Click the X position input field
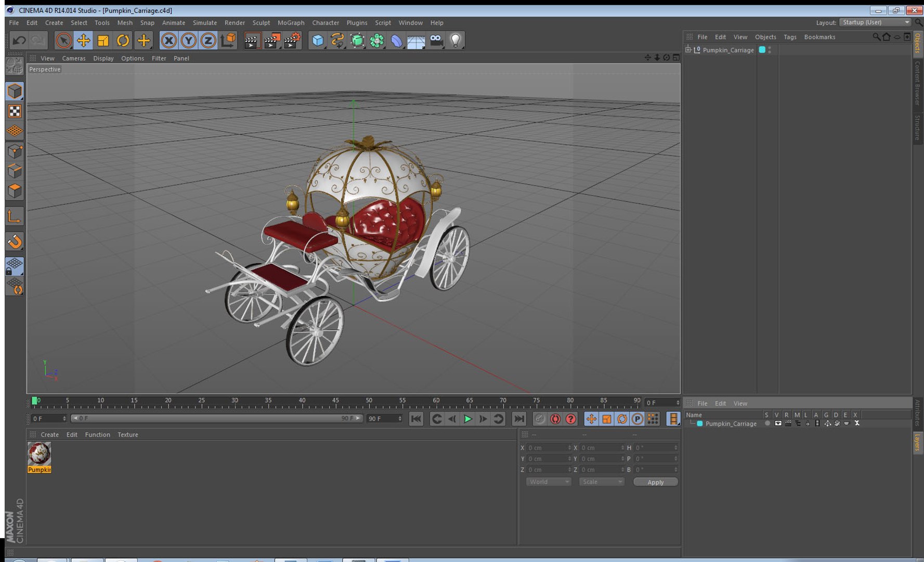 coord(549,448)
